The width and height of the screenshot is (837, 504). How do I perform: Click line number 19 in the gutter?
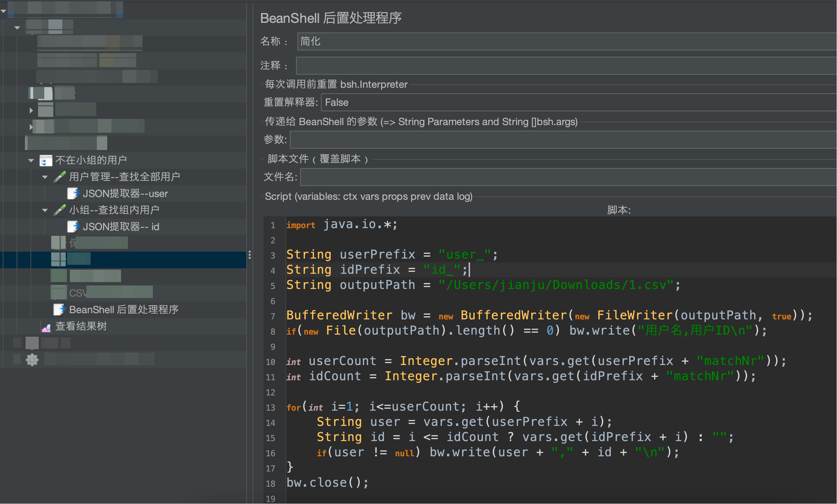270,498
